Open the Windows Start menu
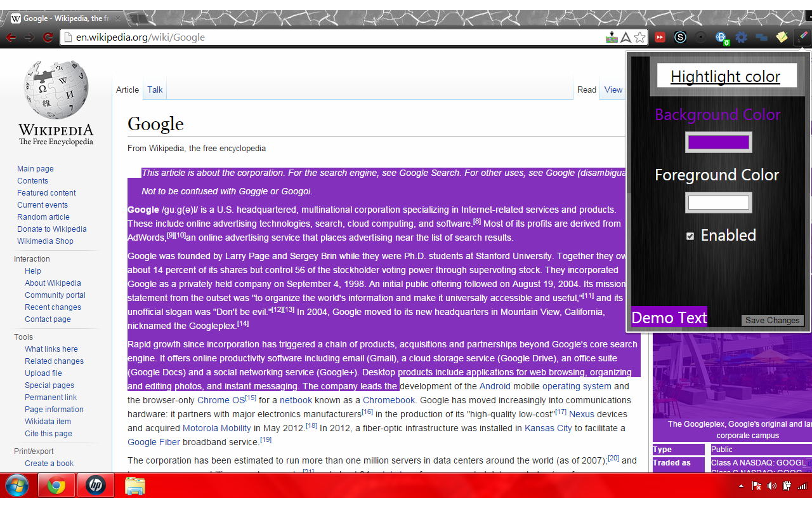Image resolution: width=812 pixels, height=508 pixels. 16,486
